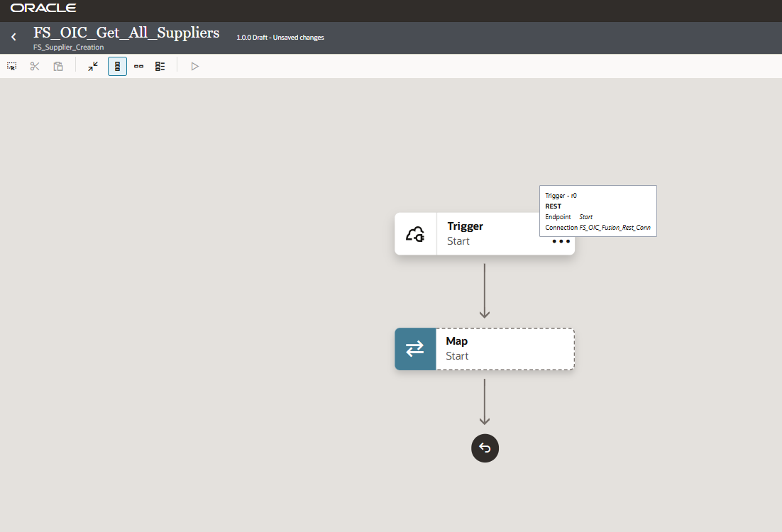Click the FS_OIC_Get_All_Suppliers title

(x=126, y=33)
